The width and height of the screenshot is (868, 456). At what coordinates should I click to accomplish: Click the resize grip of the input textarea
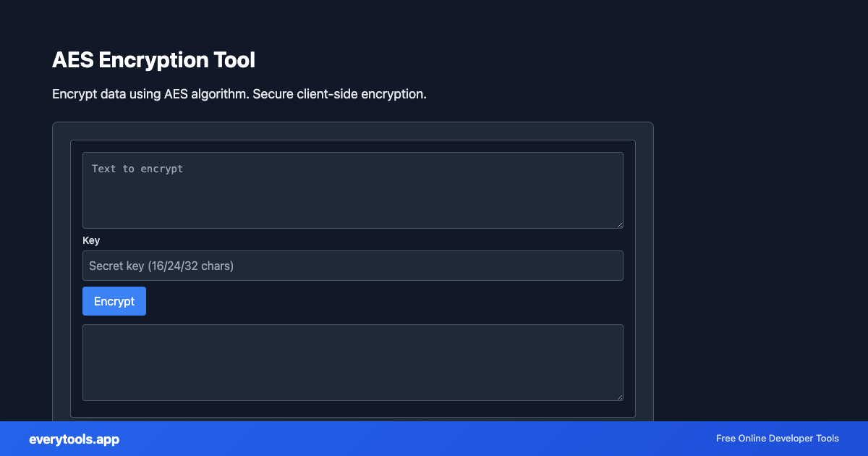coord(620,225)
